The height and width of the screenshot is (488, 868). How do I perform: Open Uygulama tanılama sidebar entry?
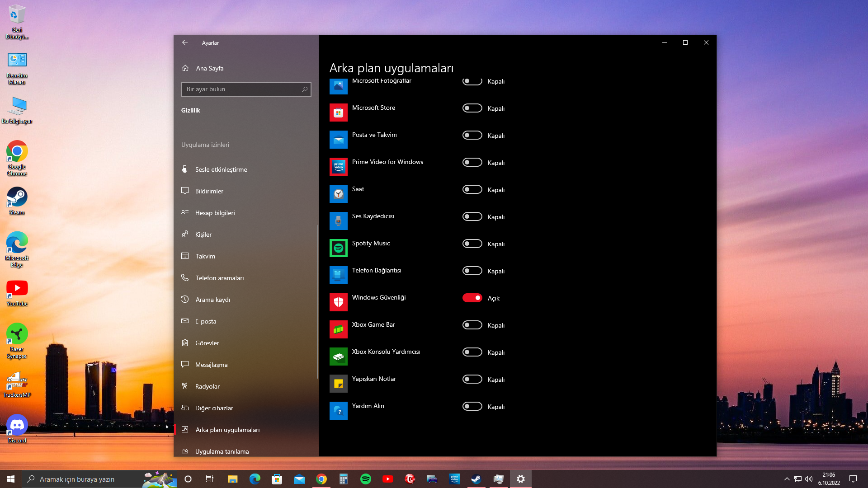tap(222, 451)
